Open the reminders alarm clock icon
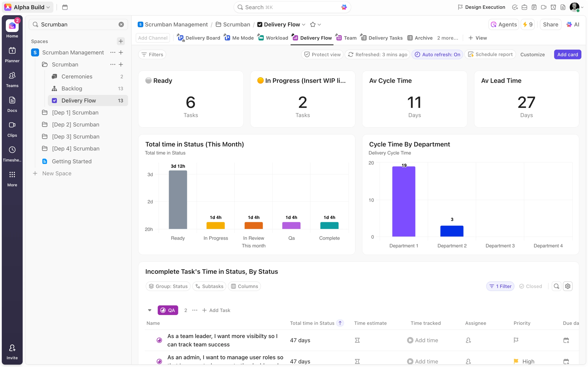 pos(553,7)
